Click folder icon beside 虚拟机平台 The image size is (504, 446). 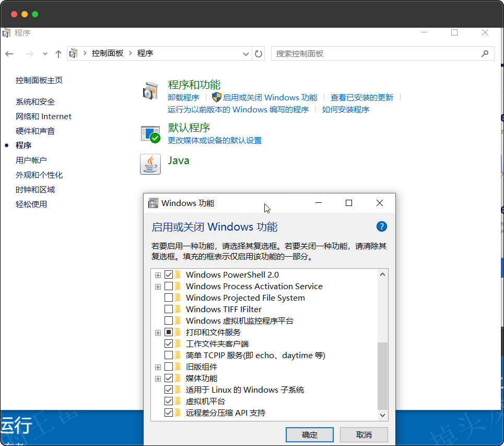[178, 401]
